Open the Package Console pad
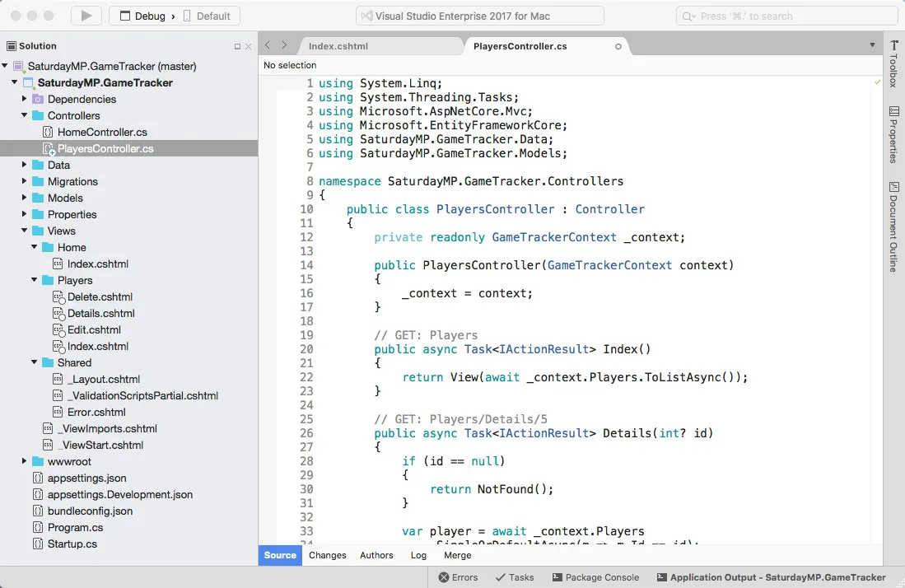This screenshot has height=588, width=905. coord(595,577)
